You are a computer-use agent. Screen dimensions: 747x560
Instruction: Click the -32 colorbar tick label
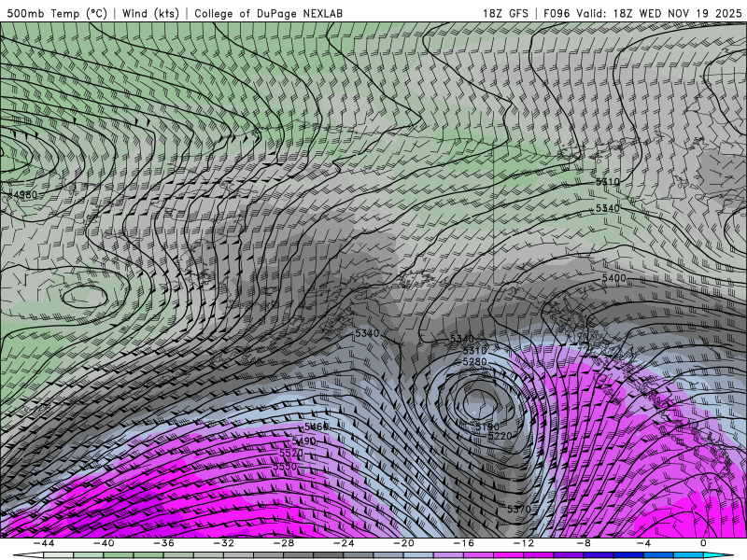click(x=224, y=543)
